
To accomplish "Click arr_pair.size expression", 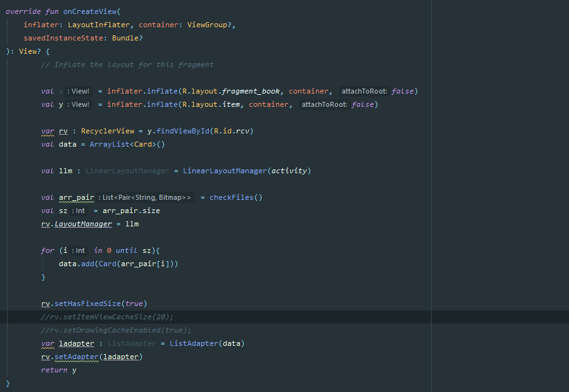I will tap(132, 211).
